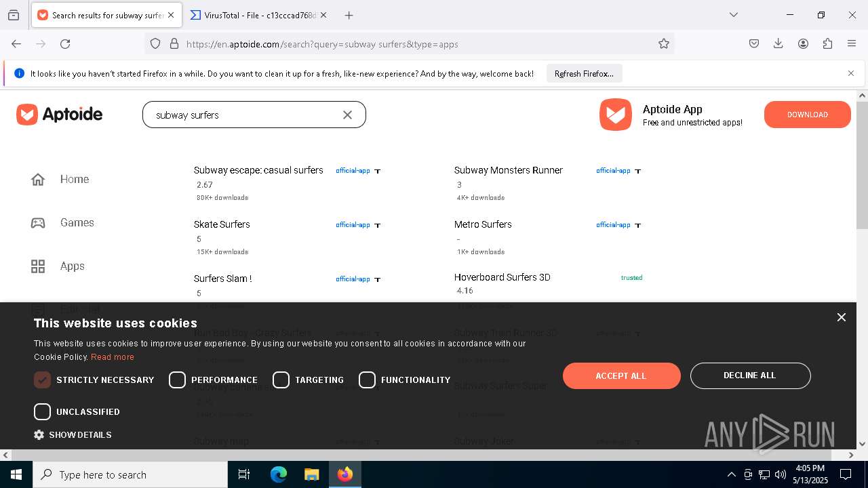Open the Apps grid icon
This screenshot has height=488, width=868.
point(38,266)
